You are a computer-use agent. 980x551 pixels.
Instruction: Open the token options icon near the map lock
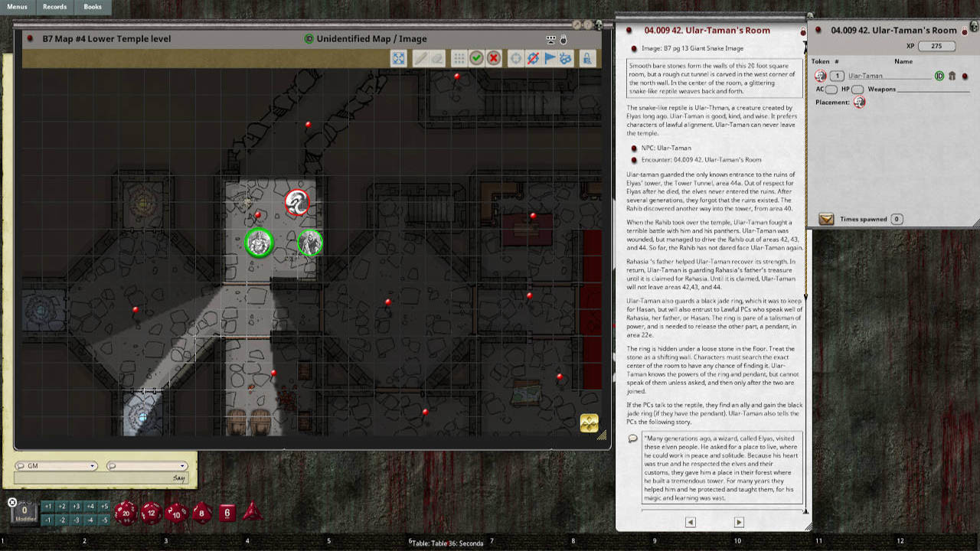coord(565,58)
